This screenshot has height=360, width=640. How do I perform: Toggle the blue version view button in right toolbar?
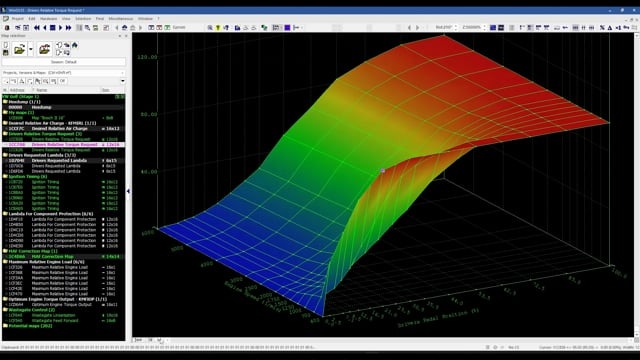pos(493,28)
